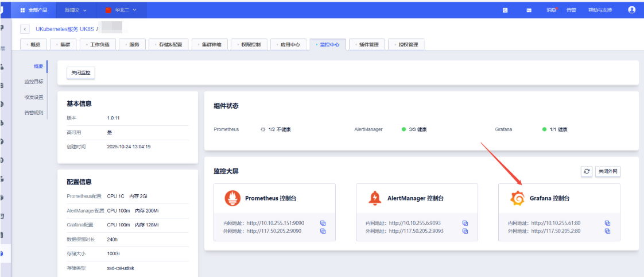Open 告警 in the header

click(x=571, y=10)
